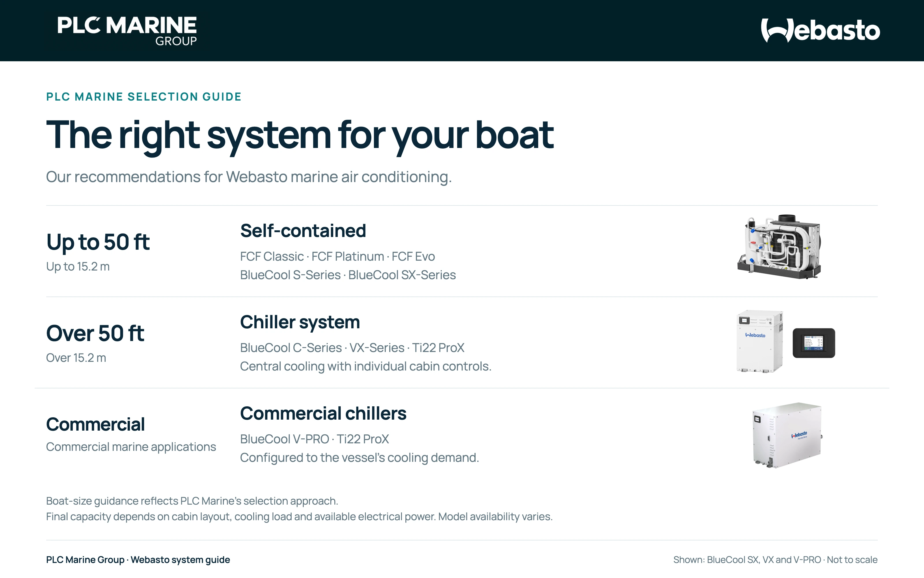Click the Webasto logo in header
Image resolution: width=924 pixels, height=578 pixels.
click(821, 30)
